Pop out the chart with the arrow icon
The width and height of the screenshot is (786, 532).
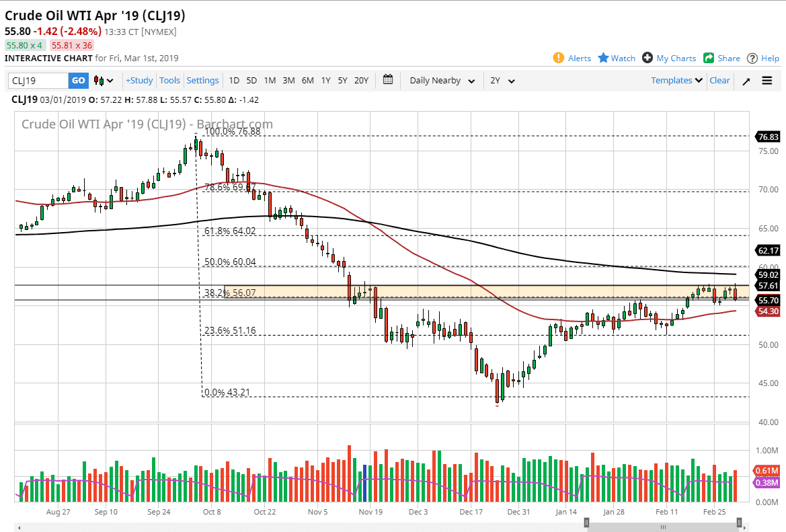point(746,80)
